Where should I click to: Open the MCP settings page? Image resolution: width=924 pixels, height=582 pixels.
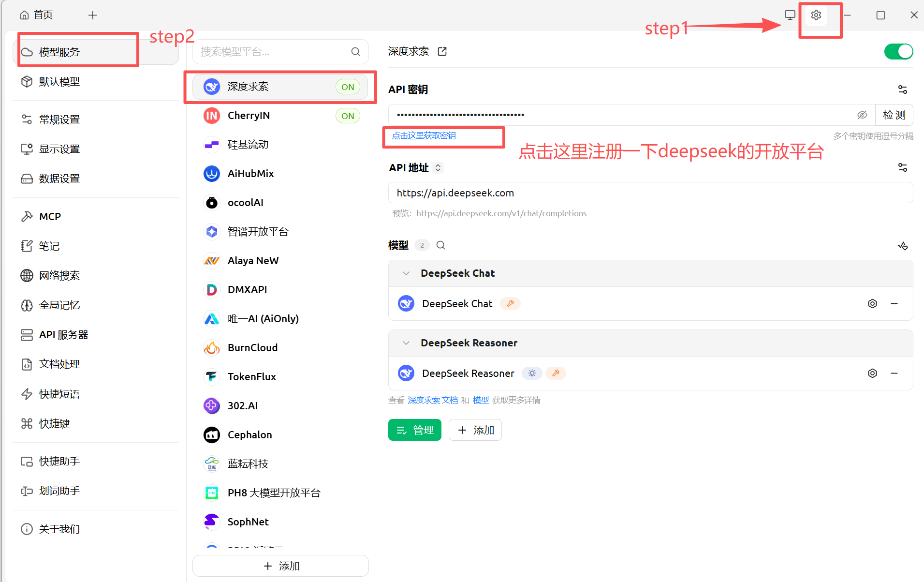click(x=96, y=216)
